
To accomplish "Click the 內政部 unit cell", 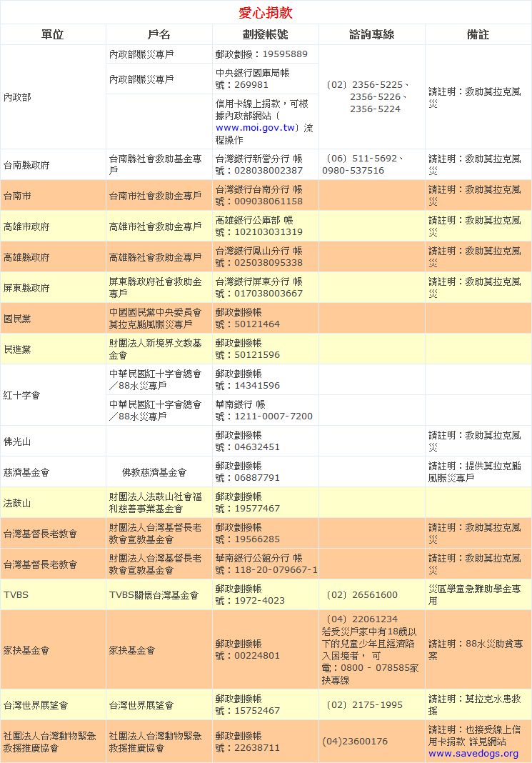I will [x=17, y=97].
